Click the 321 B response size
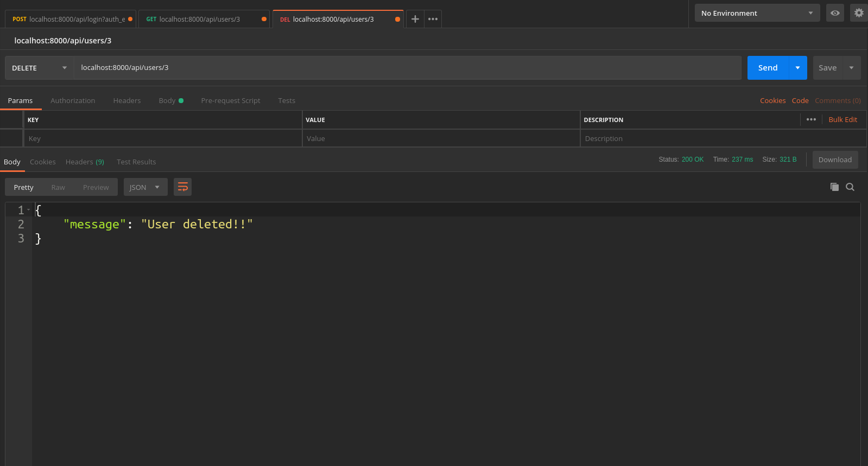The width and height of the screenshot is (868, 466). click(x=788, y=159)
